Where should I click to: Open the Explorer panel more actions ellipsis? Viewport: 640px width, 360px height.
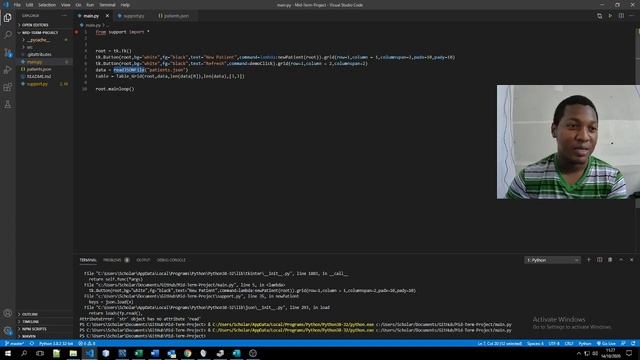click(x=64, y=16)
